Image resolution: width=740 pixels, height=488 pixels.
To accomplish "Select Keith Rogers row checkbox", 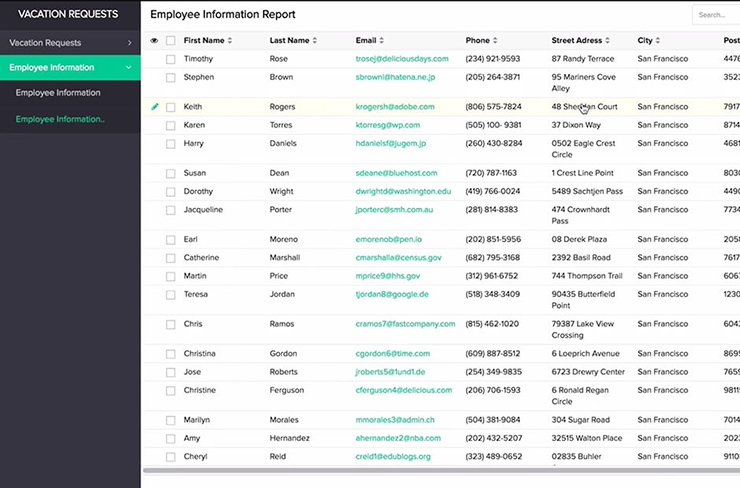I will click(171, 108).
